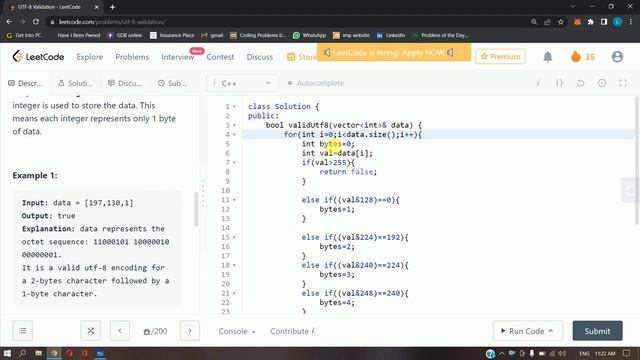Open browser side panel icon

point(604,22)
